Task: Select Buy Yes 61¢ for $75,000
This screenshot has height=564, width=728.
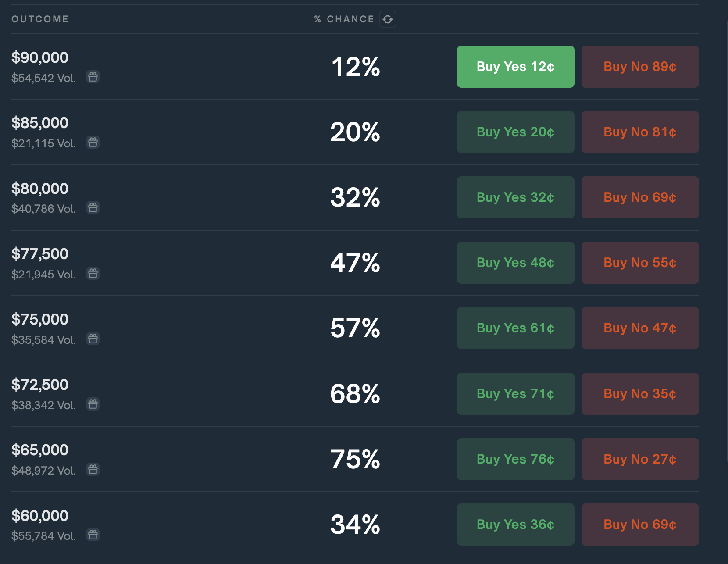Action: click(515, 328)
